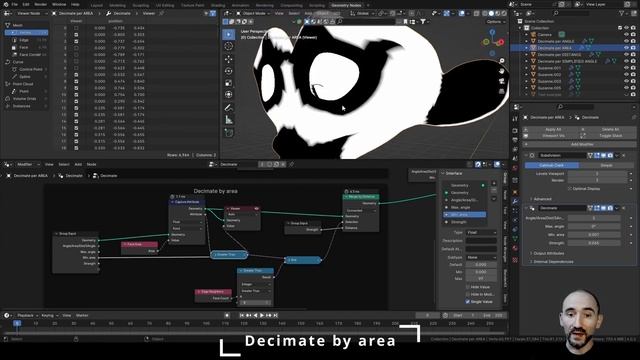Hide Decimate per ANGLE in outliner

click(x=626, y=41)
